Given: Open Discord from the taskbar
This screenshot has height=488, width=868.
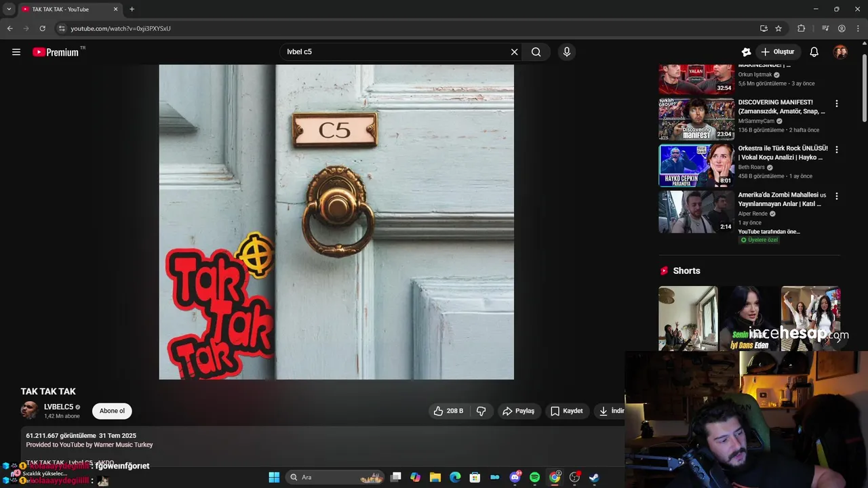Looking at the screenshot, I should tap(515, 477).
